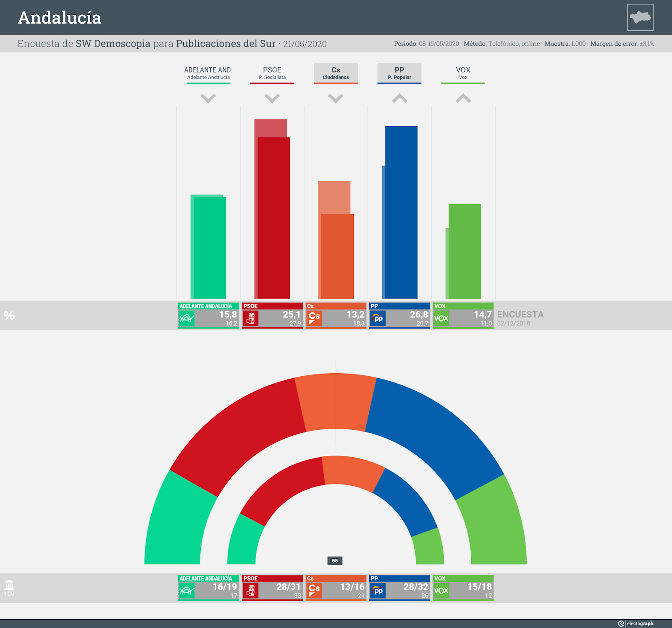Click the blue PP bar

(401, 212)
